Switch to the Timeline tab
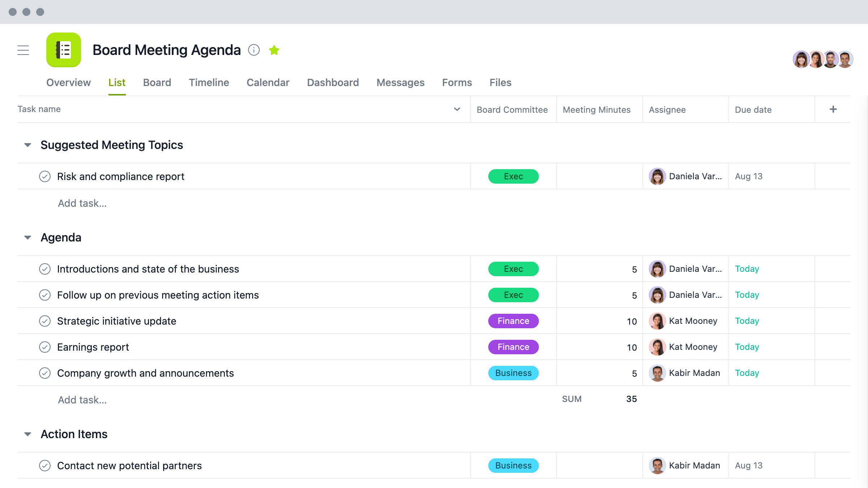The width and height of the screenshot is (868, 488). [209, 82]
